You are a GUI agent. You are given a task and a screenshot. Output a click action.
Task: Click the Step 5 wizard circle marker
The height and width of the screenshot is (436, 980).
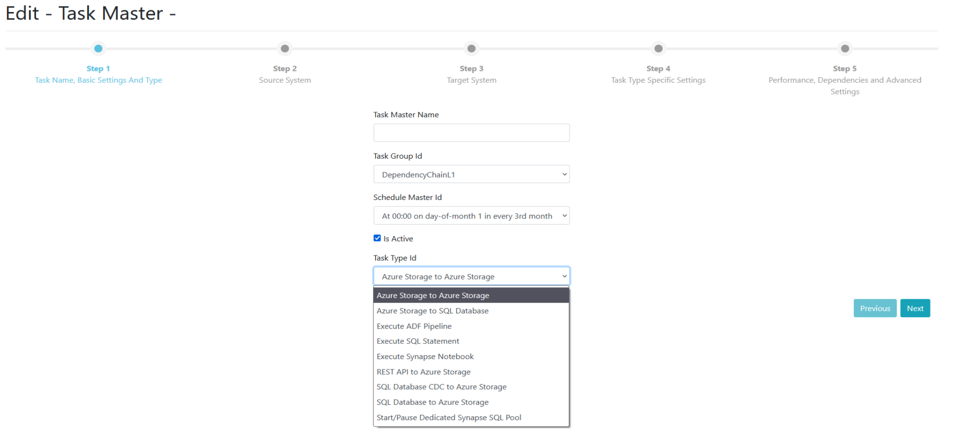pos(845,49)
